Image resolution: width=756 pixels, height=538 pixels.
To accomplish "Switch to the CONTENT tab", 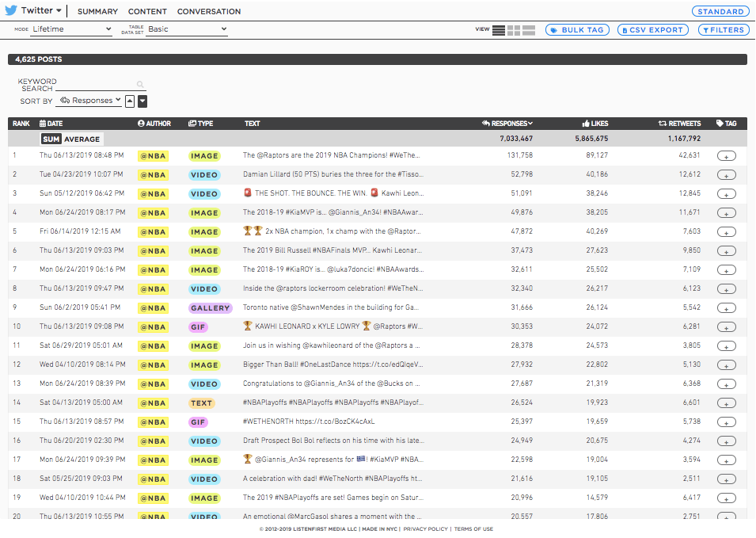I will 147,12.
